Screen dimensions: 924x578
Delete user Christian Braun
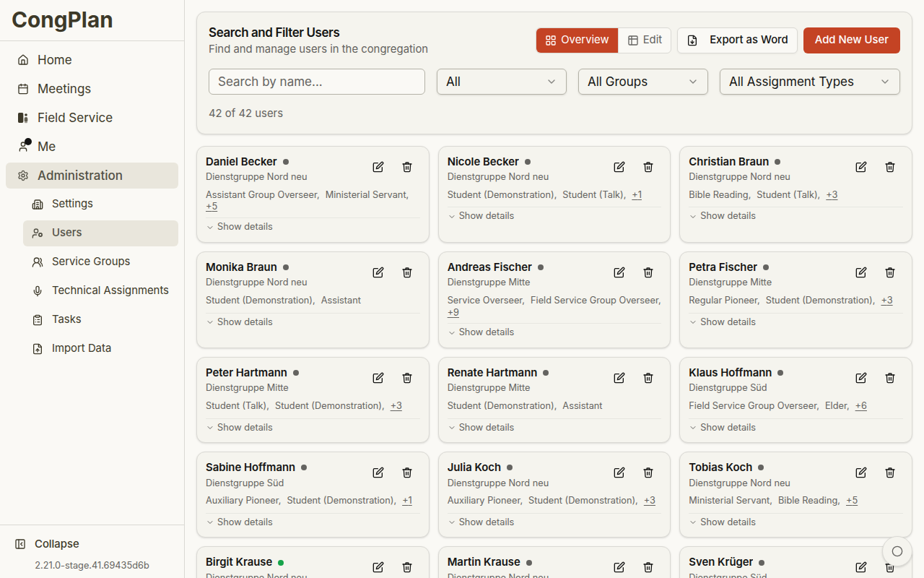(890, 167)
